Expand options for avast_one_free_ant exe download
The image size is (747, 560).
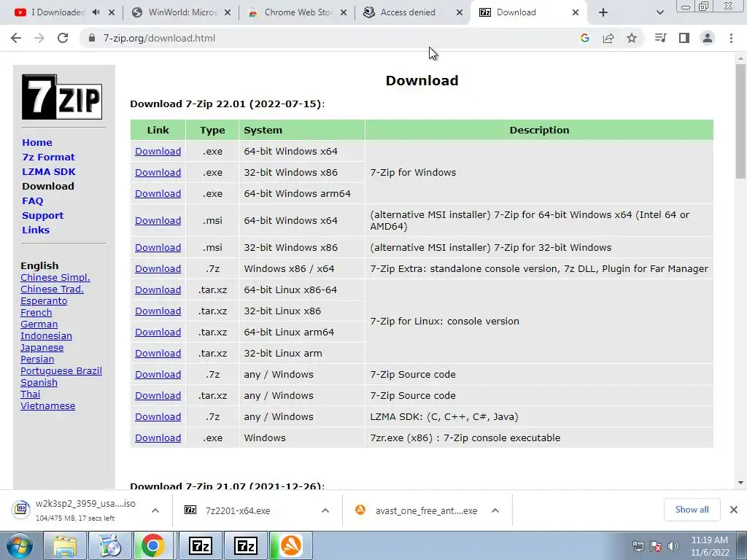tap(495, 510)
